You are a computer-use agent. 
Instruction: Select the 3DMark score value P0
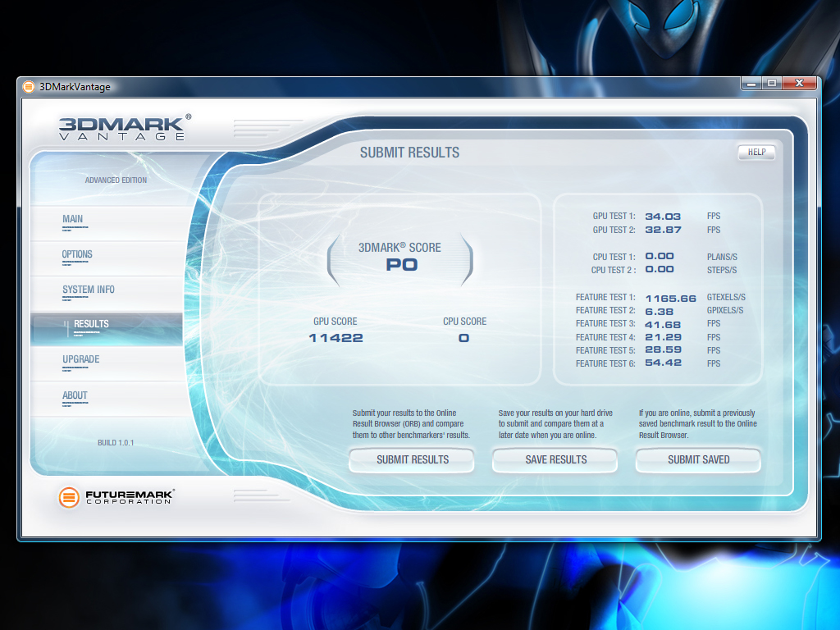click(402, 265)
